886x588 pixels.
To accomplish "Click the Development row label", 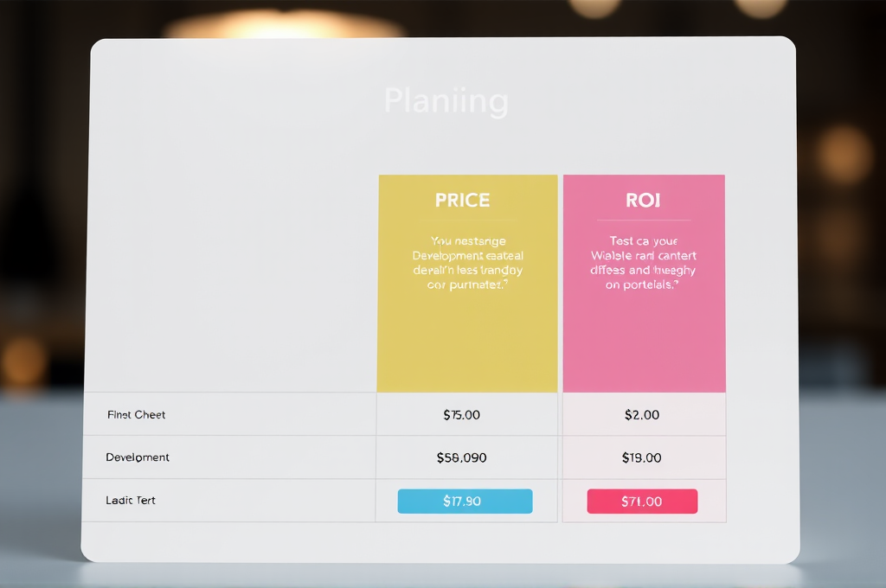I will [138, 457].
